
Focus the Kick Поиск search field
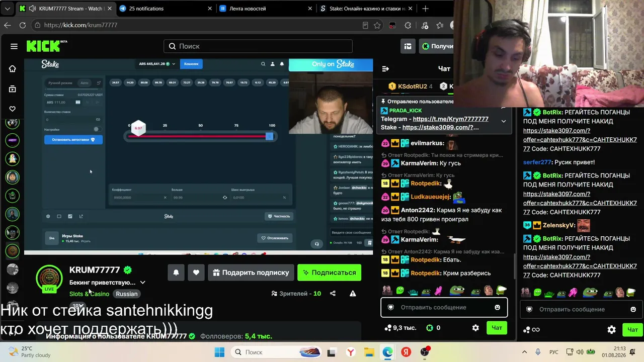pyautogui.click(x=258, y=46)
